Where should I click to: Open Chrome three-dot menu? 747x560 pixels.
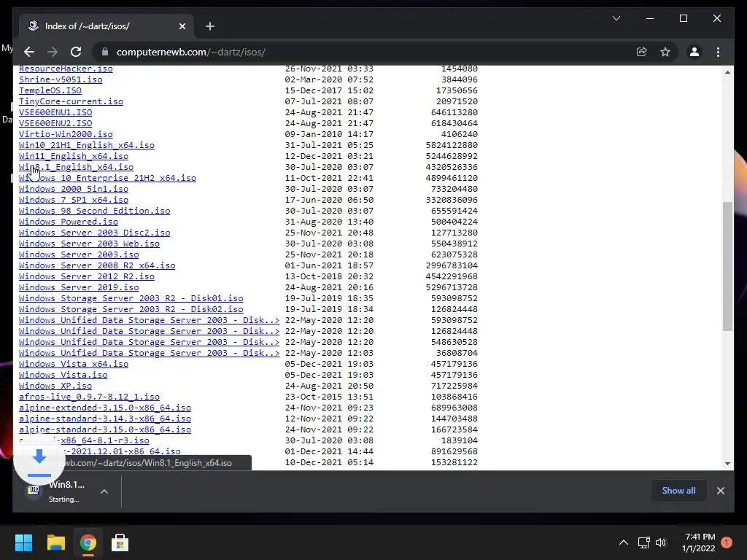tap(718, 52)
